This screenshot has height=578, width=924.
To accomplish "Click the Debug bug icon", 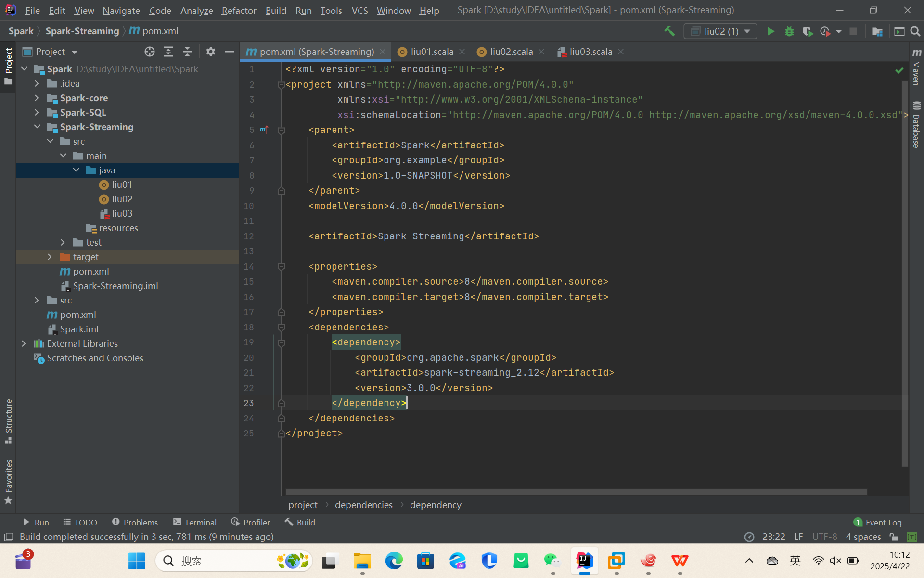I will [789, 31].
